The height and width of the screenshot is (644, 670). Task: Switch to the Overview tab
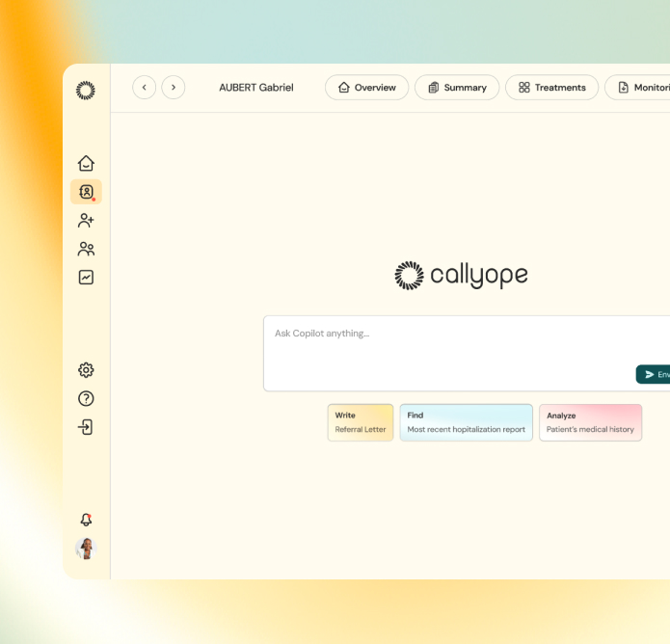[x=366, y=87]
